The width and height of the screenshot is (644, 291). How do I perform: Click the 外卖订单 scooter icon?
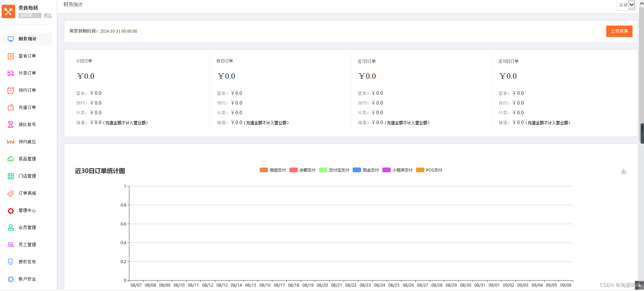[x=11, y=73]
